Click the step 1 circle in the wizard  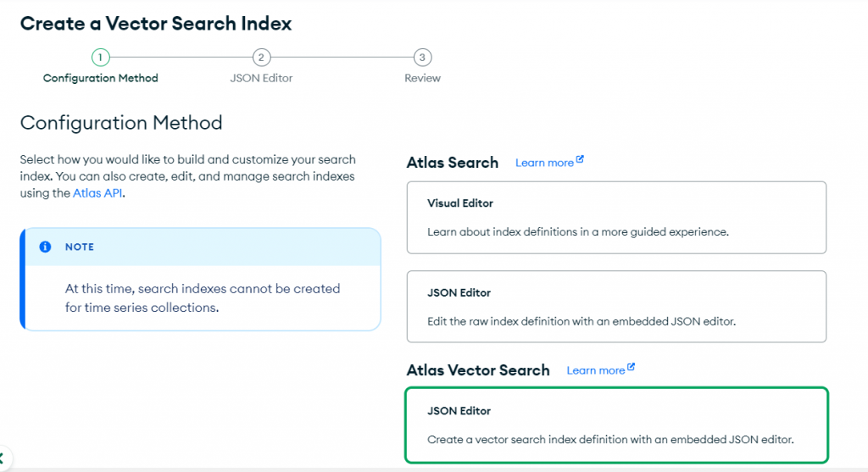coord(100,58)
